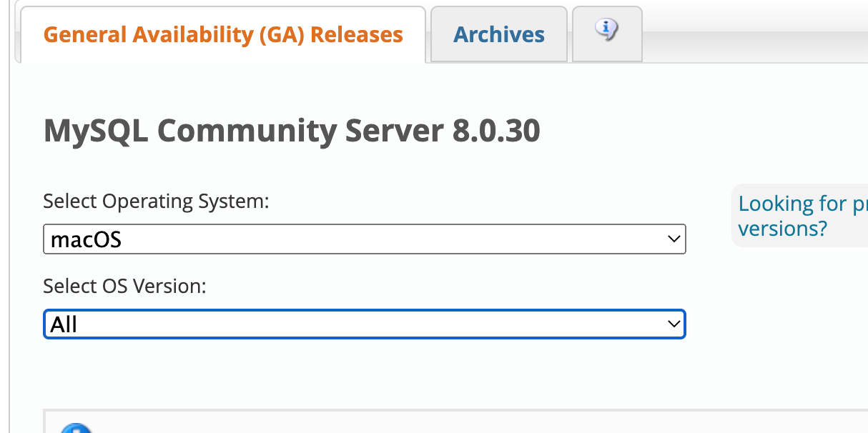Follow the 'Looking for previous versions?' link

click(803, 216)
